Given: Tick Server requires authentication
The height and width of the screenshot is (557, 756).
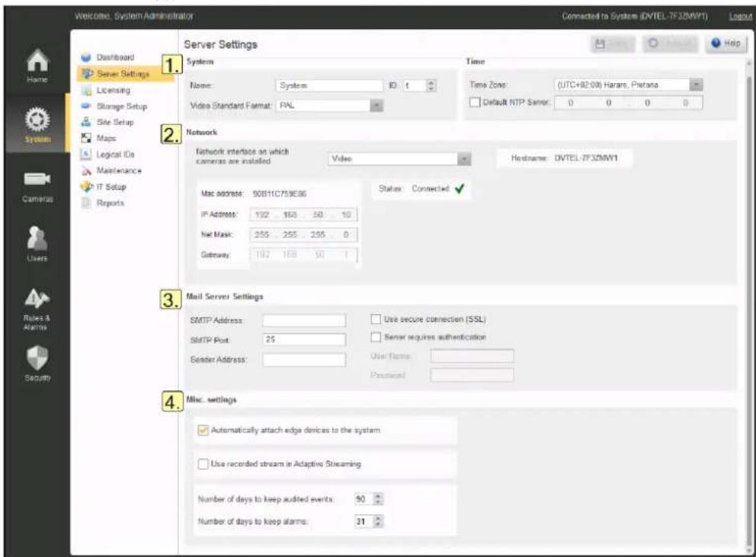Looking at the screenshot, I should [376, 337].
